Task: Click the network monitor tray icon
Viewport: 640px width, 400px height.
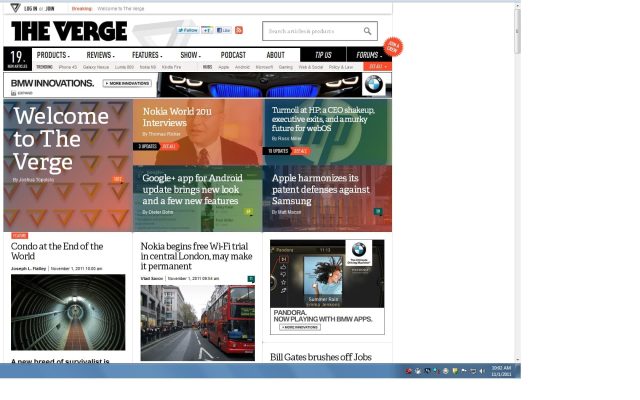Action: (x=473, y=371)
